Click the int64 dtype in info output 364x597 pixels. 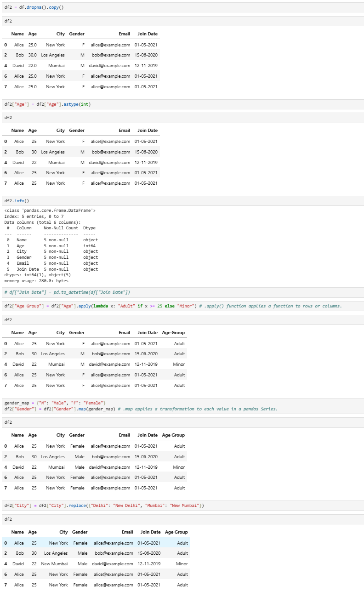point(89,246)
